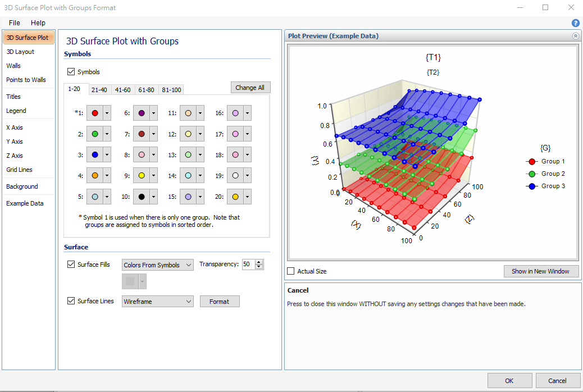Increase Transparency value with up stepper
Viewport: 583px width, 392px height.
(x=259, y=262)
